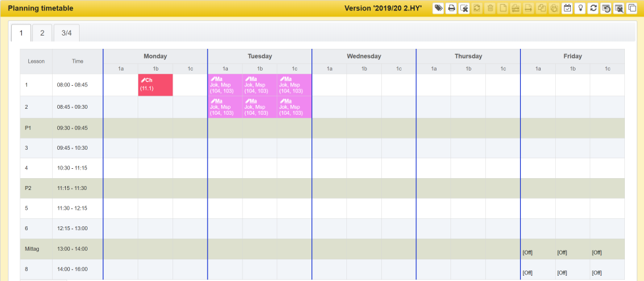Click the Friday column header
The width and height of the screenshot is (644, 281).
[x=572, y=57]
